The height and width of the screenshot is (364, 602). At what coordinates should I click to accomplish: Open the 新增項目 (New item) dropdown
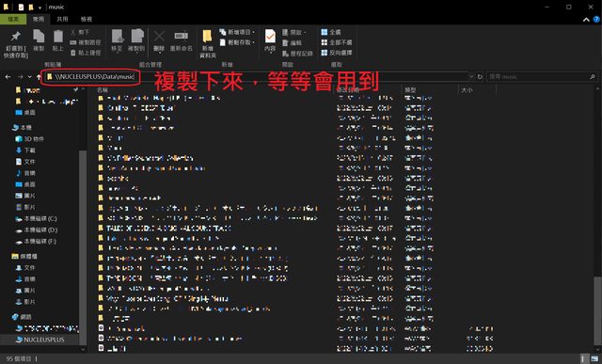point(238,32)
